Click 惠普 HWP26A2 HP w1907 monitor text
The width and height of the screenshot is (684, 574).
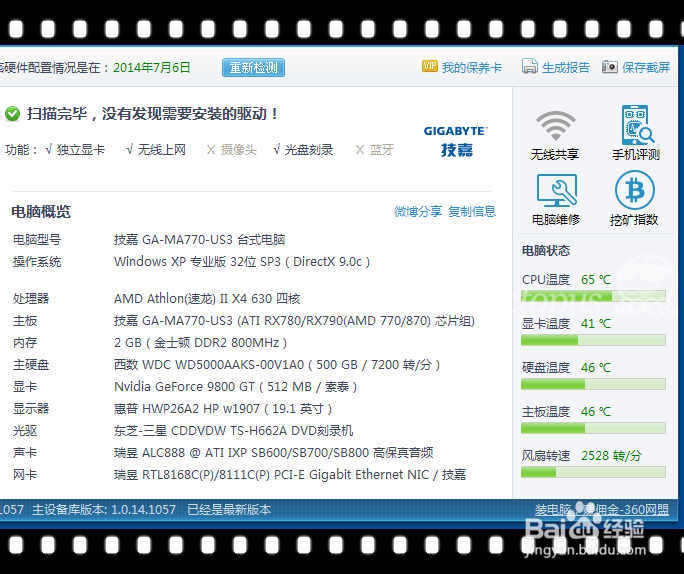[x=223, y=409]
